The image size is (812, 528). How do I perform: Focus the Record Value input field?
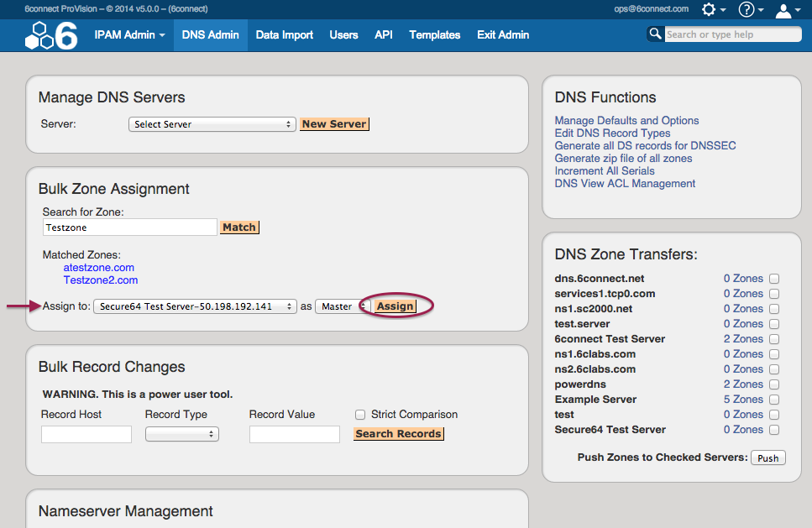295,434
